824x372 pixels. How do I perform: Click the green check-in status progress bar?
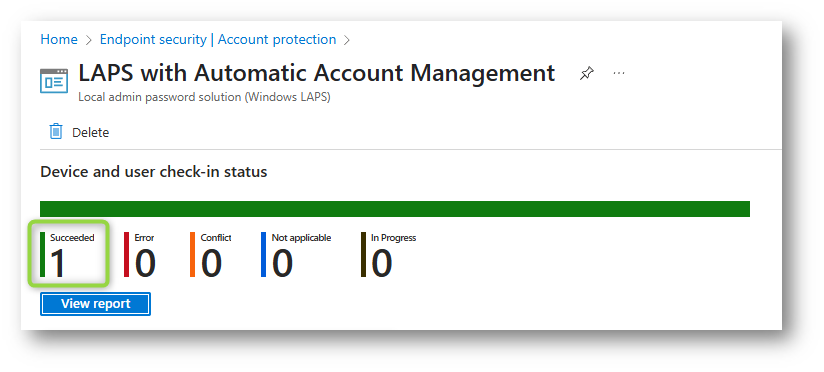395,209
